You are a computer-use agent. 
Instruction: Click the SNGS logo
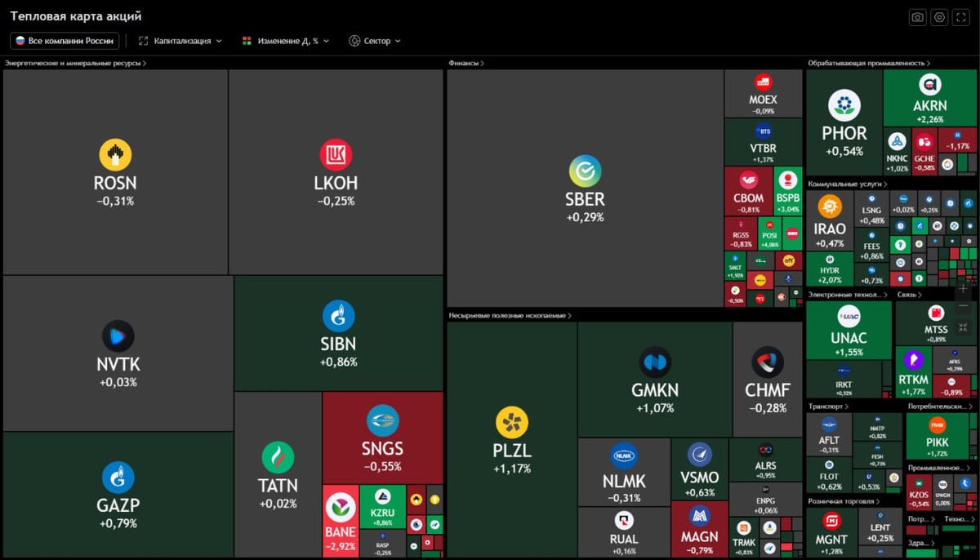click(382, 420)
